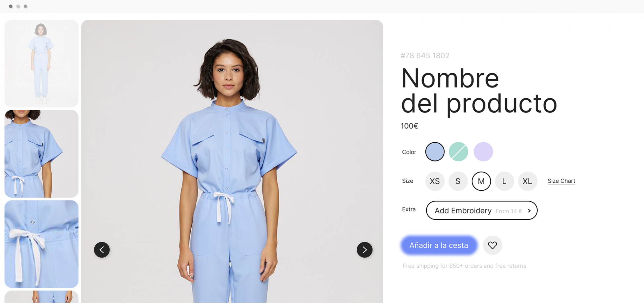Open the Size Chart link

[x=561, y=181]
